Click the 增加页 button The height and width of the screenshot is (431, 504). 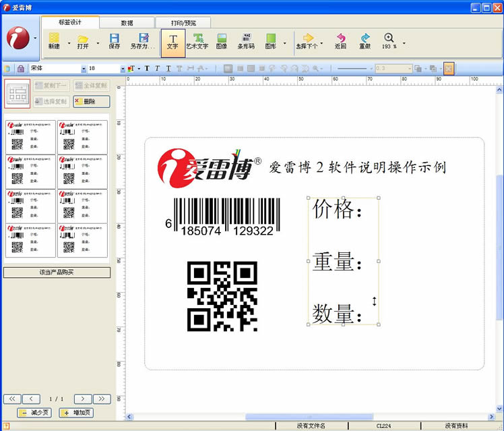pyautogui.click(x=76, y=413)
